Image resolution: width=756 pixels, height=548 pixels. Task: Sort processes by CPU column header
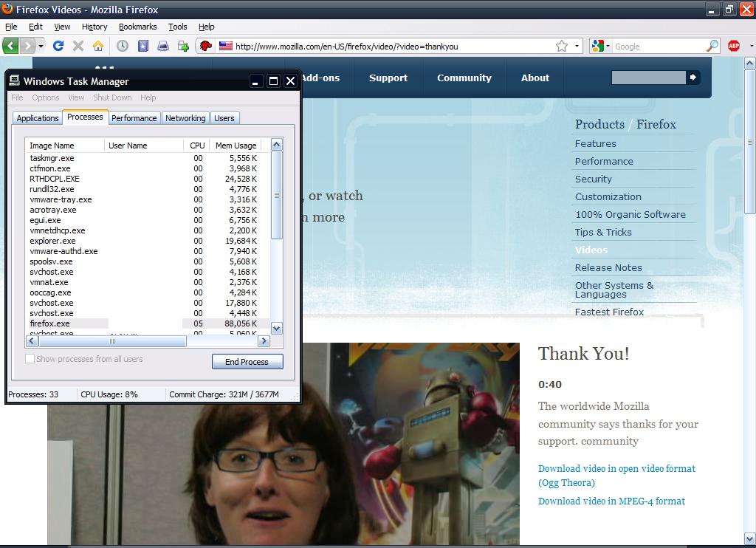click(x=196, y=145)
